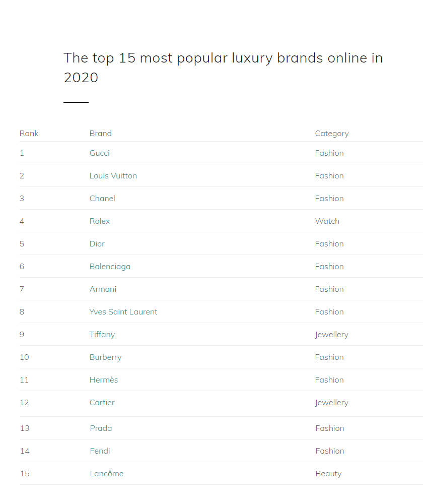Click the Chanel link
Viewport: 423px width, 504px height.
(x=102, y=198)
